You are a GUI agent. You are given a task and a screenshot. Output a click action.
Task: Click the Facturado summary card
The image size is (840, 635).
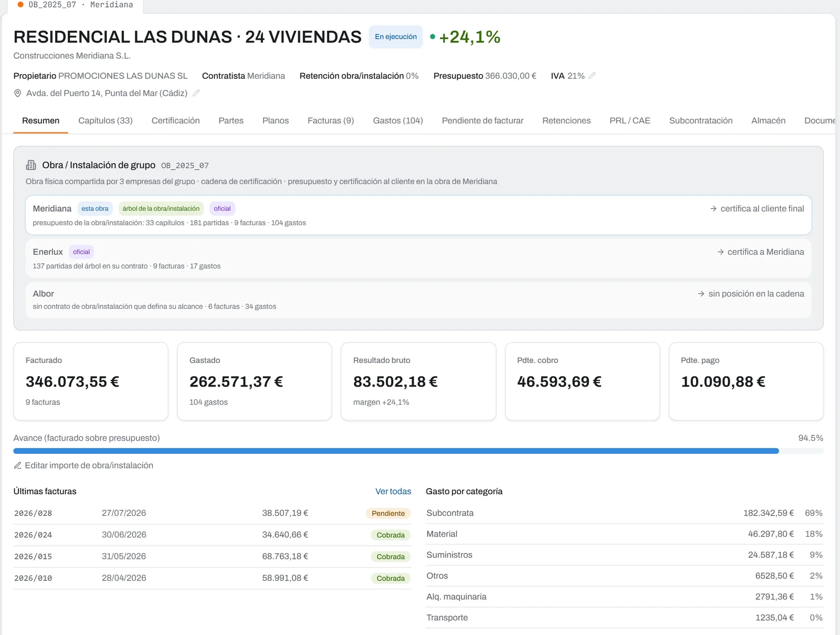91,381
